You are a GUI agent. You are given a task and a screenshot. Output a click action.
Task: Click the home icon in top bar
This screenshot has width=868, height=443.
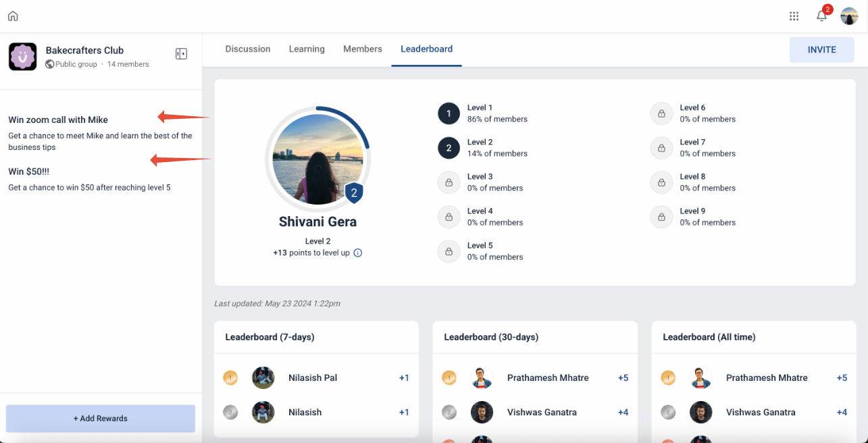tap(13, 16)
